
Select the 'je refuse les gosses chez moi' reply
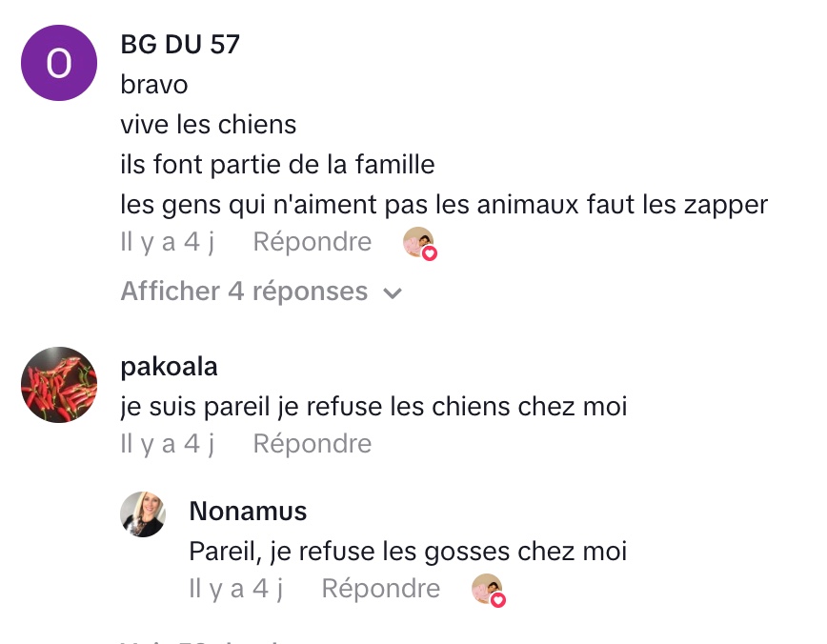coord(408,552)
